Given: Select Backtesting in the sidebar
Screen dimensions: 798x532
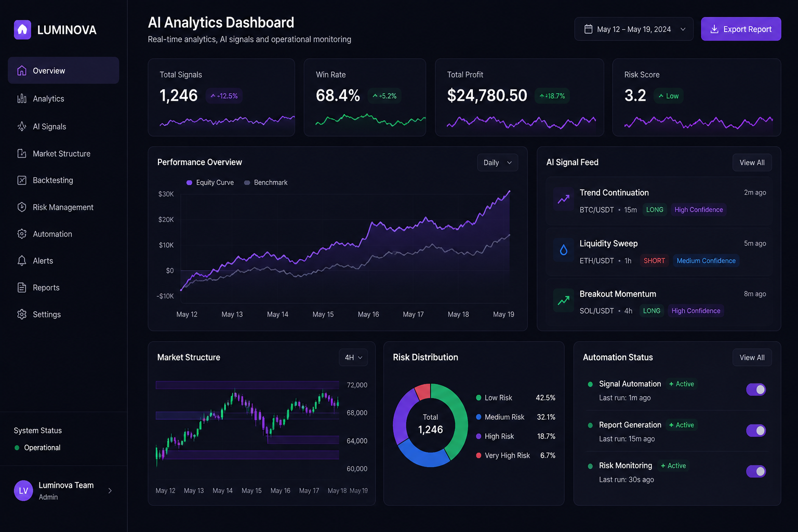Looking at the screenshot, I should (x=63, y=180).
